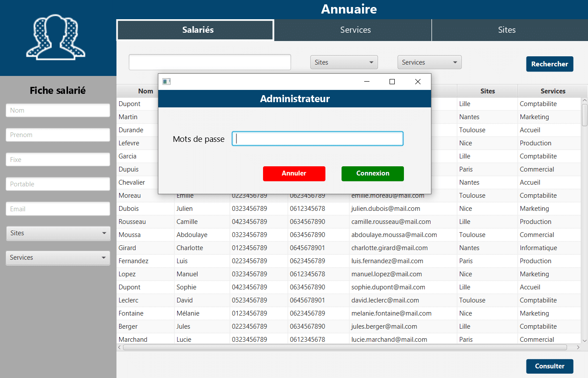Image resolution: width=588 pixels, height=378 pixels.
Task: Open the Sites dropdown in Fiche salarié panel
Action: (x=58, y=233)
